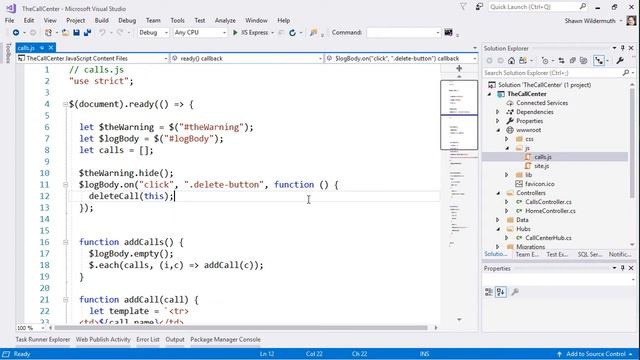Click the code minimap overview thumbnail

(459, 115)
